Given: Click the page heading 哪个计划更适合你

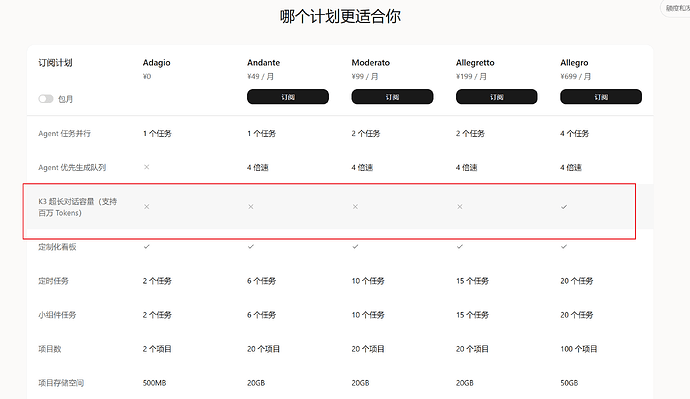Looking at the screenshot, I should (340, 16).
